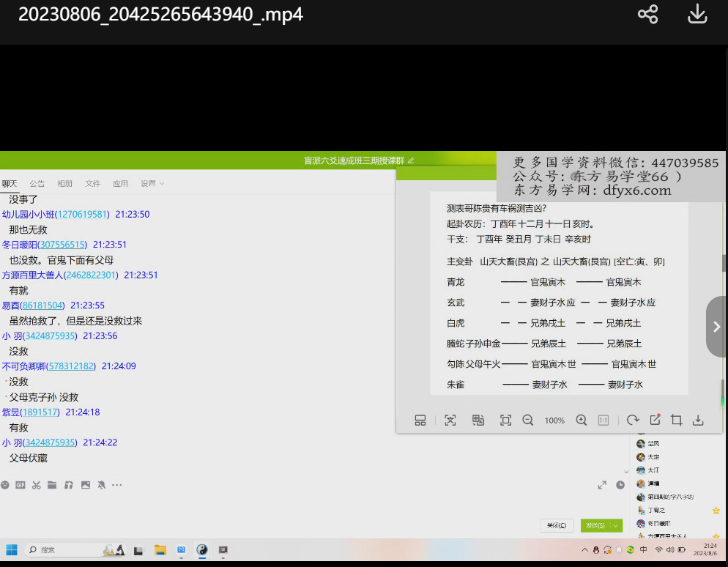Viewport: 728px width, 567px height.
Task: Click the scissors screenshot tool in chat
Action: click(x=36, y=485)
